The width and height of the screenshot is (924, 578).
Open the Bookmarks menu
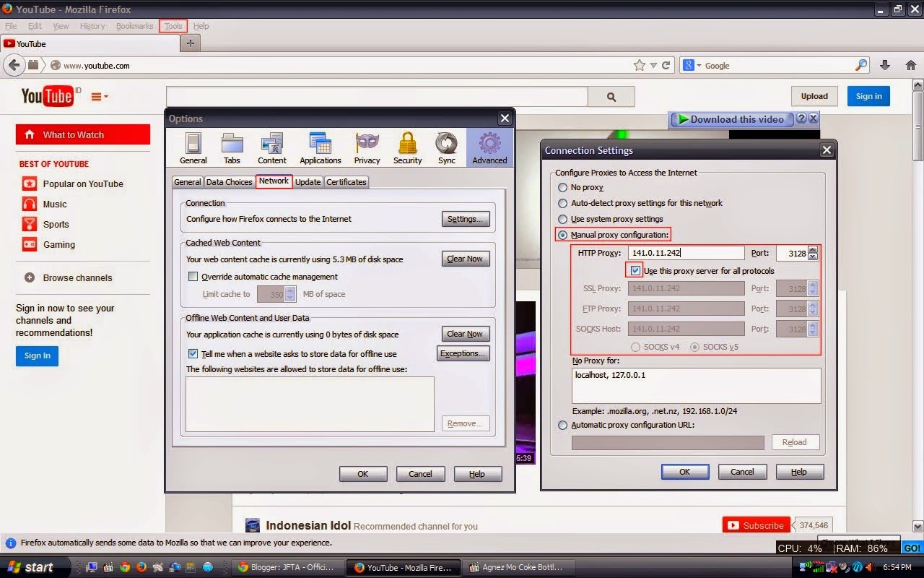(x=134, y=26)
